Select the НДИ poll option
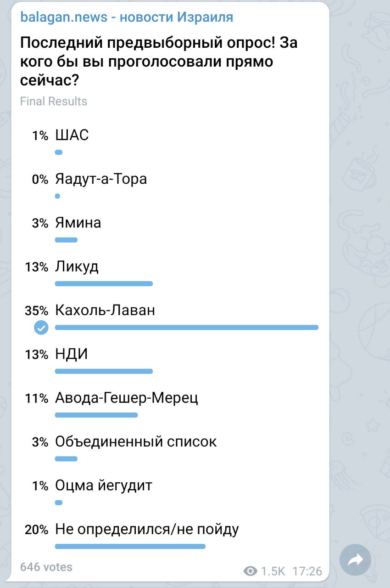 (x=71, y=354)
